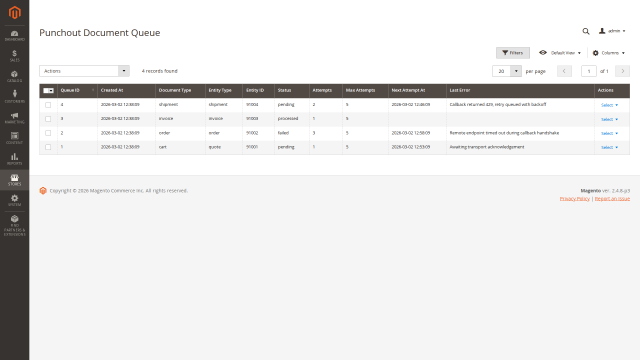The image size is (640, 360).
Task: Click 'Callback returned 429' error text
Action: 498,104
